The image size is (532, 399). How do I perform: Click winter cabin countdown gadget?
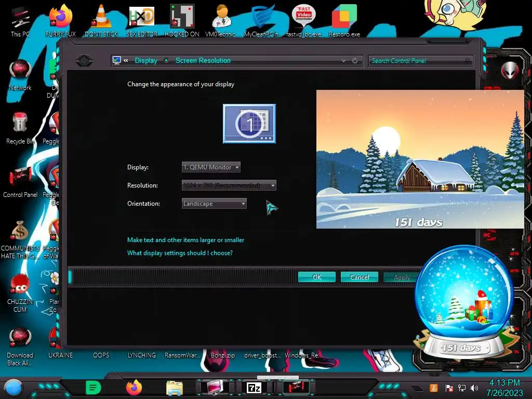(x=420, y=159)
